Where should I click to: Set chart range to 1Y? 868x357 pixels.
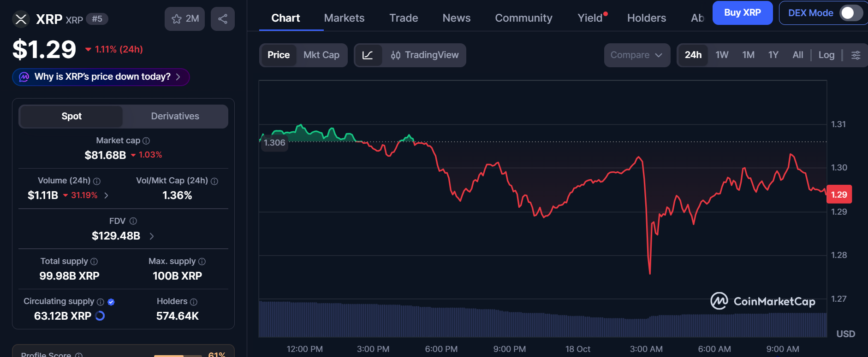773,55
